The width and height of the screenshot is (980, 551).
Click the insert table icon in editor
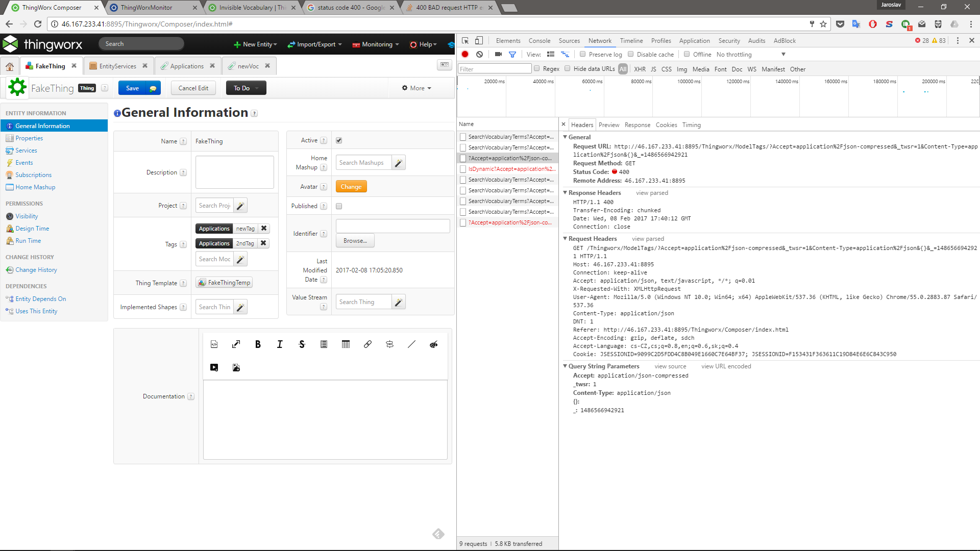pyautogui.click(x=346, y=344)
